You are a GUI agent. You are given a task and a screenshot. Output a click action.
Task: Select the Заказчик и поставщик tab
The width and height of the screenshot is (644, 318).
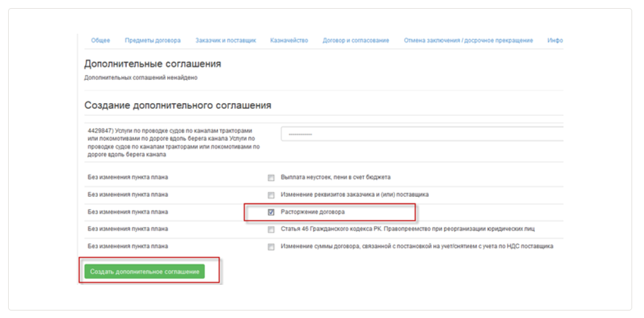[225, 41]
